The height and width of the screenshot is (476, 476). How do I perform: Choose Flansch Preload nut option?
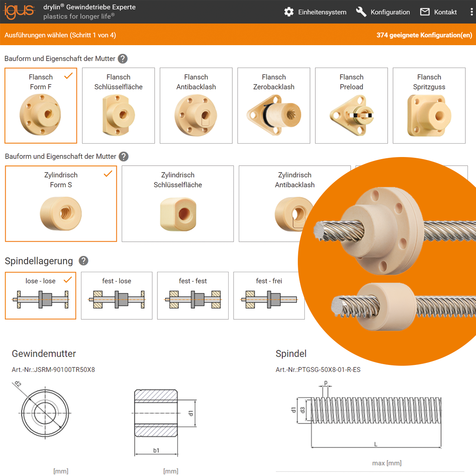pyautogui.click(x=352, y=105)
